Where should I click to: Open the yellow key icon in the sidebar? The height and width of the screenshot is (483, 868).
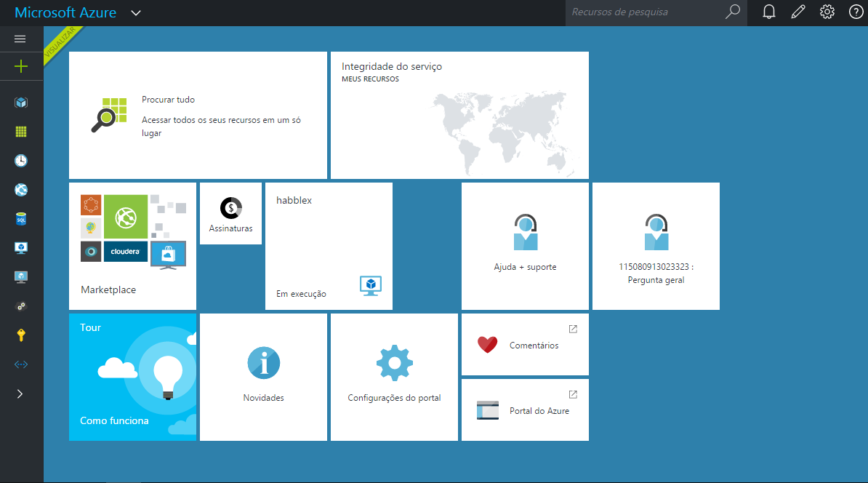(x=21, y=335)
